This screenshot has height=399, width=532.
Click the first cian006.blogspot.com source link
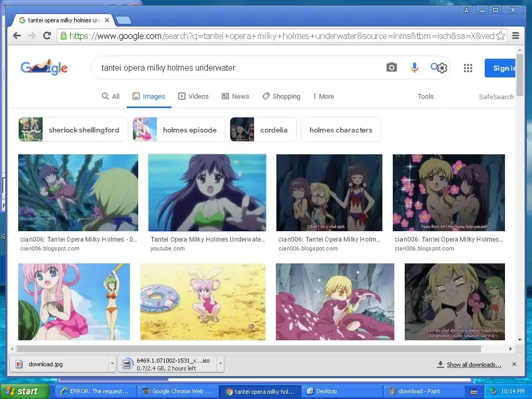point(49,248)
